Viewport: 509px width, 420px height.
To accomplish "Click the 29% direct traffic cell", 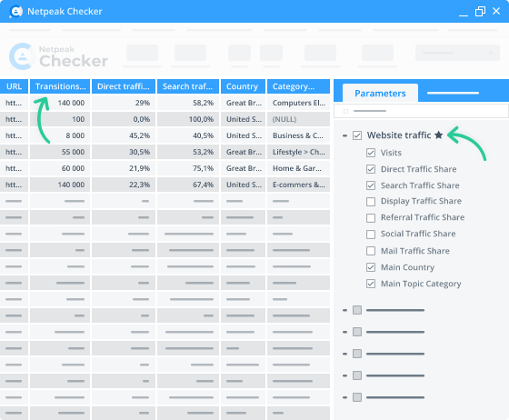I will [x=124, y=103].
